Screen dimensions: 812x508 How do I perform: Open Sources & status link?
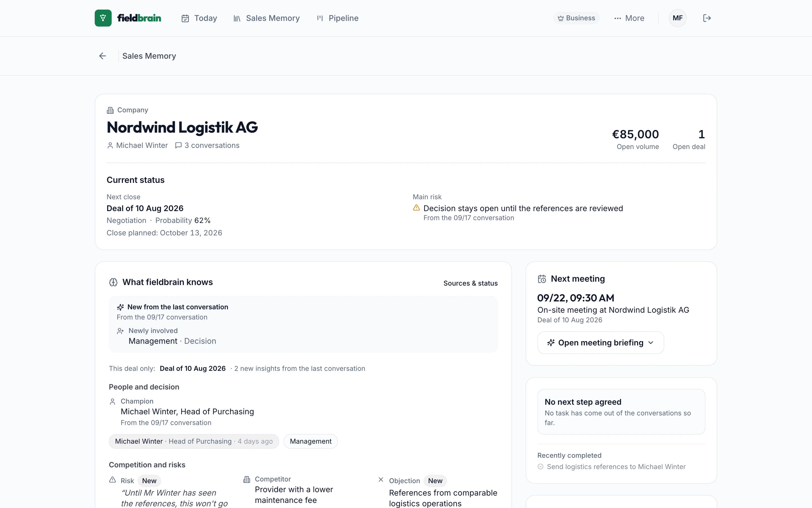click(x=470, y=283)
